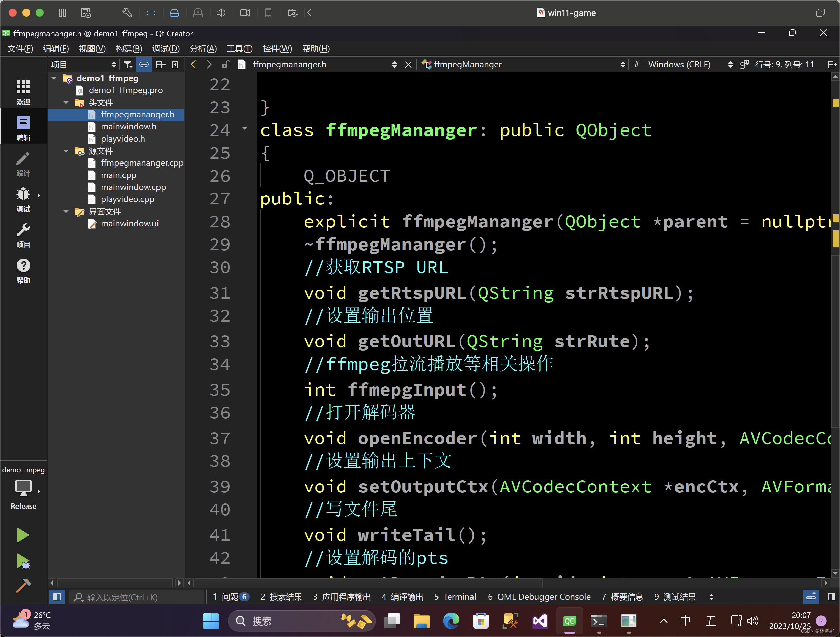Collapse the 界面文件 forms folder
Viewport: 840px width, 637px height.
point(66,211)
